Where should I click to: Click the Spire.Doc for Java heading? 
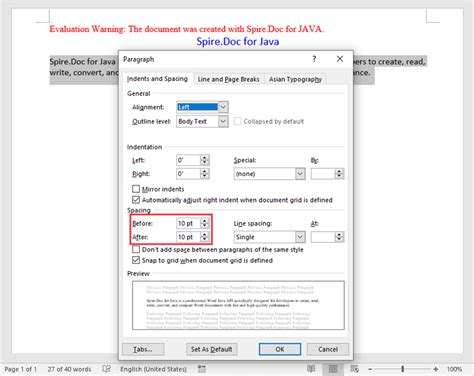pos(238,41)
